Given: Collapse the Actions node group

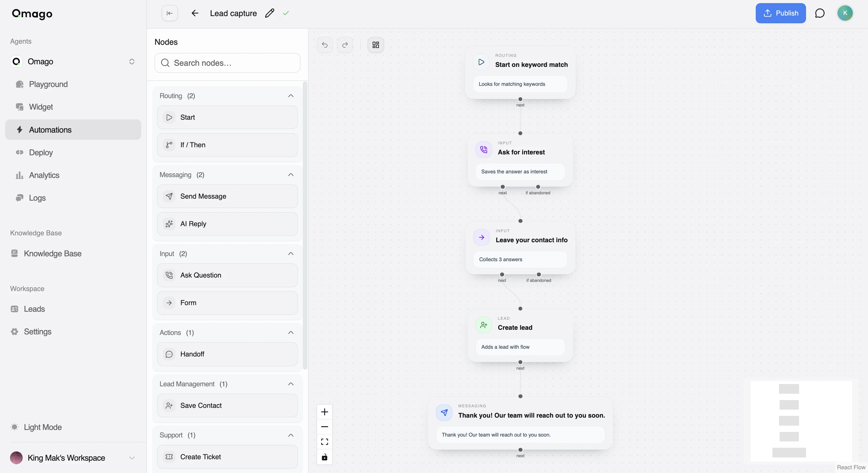Looking at the screenshot, I should [291, 333].
